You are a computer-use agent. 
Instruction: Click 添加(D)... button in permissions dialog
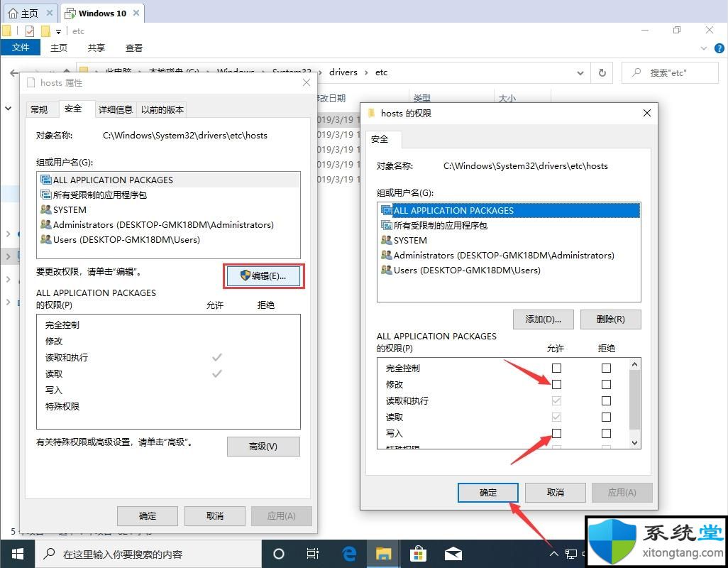point(544,319)
